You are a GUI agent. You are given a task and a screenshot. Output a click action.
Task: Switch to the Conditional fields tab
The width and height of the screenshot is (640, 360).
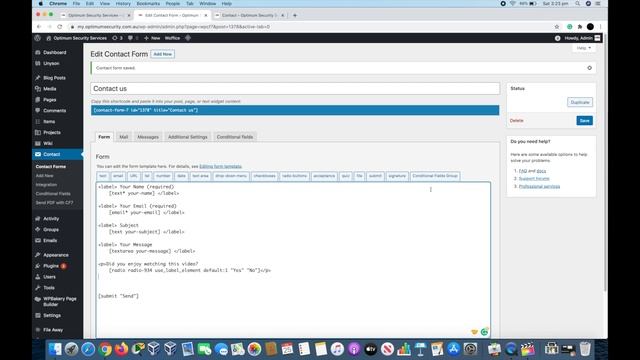click(x=235, y=137)
